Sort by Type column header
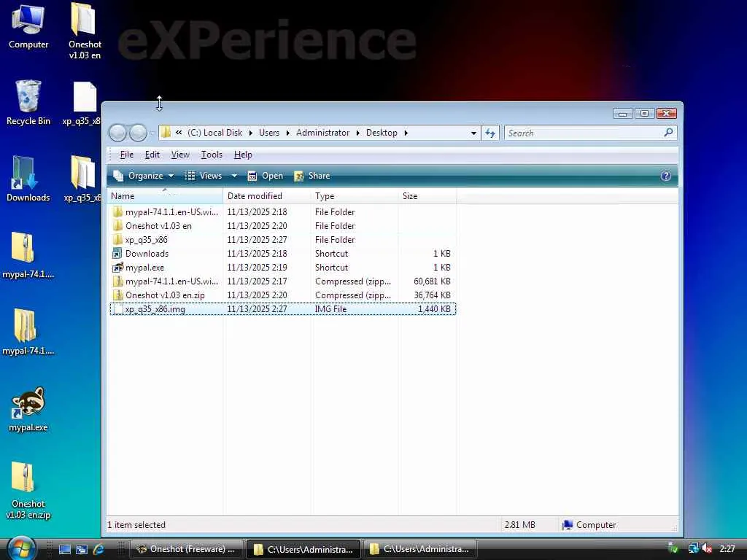Screen dimensions: 747x560 (x=355, y=195)
